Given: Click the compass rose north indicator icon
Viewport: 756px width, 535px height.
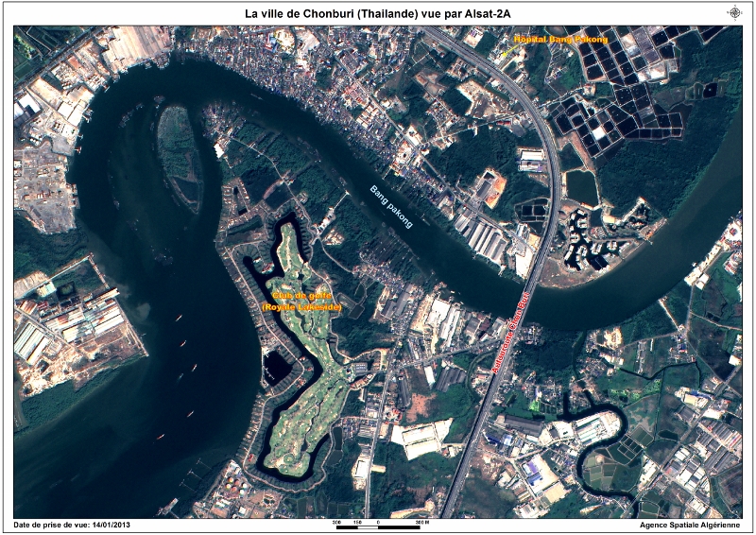Looking at the screenshot, I should tap(734, 12).
